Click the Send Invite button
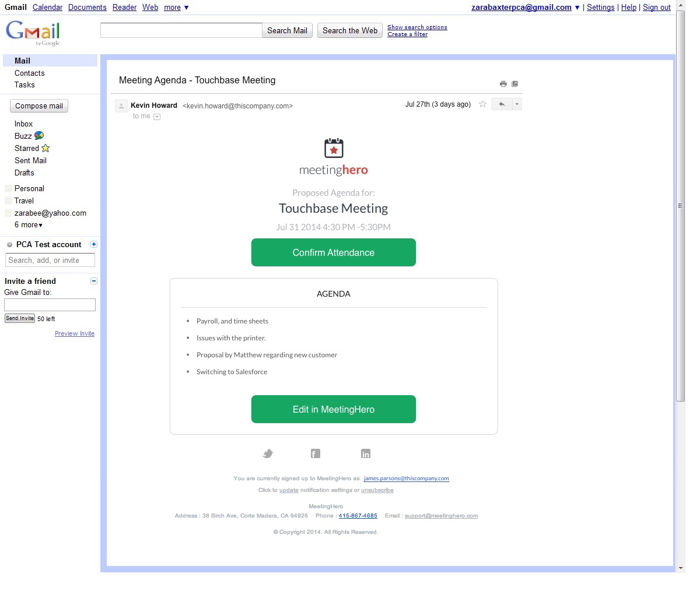 20,318
